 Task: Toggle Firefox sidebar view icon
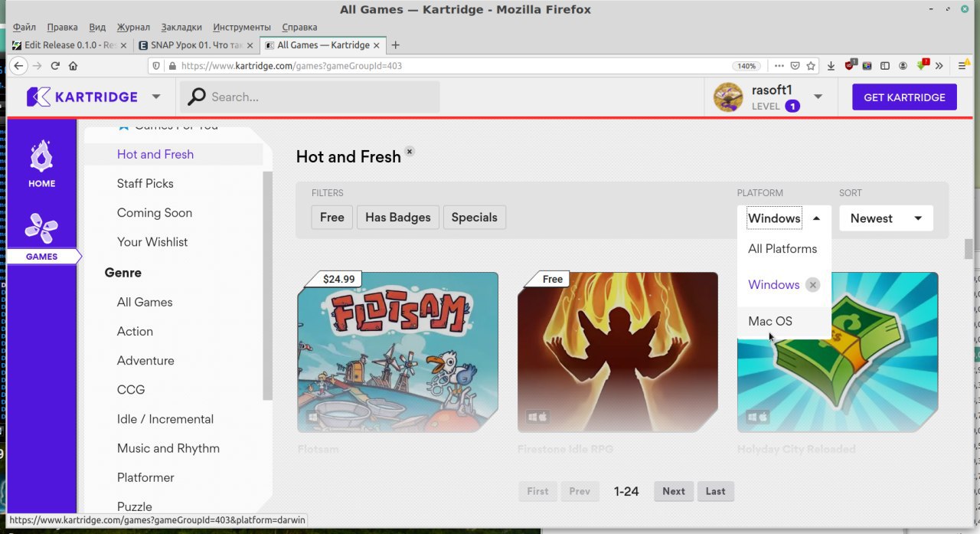coord(885,66)
